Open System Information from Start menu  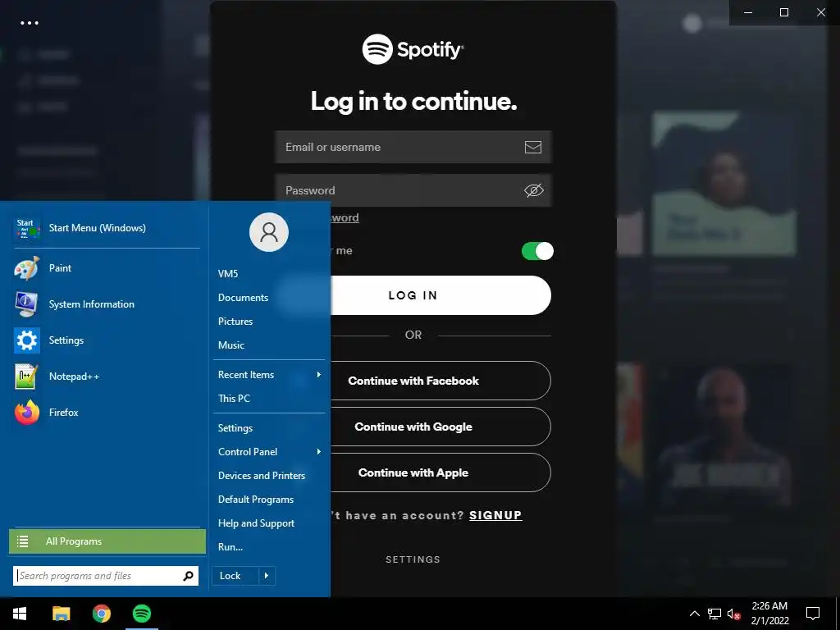(106, 304)
